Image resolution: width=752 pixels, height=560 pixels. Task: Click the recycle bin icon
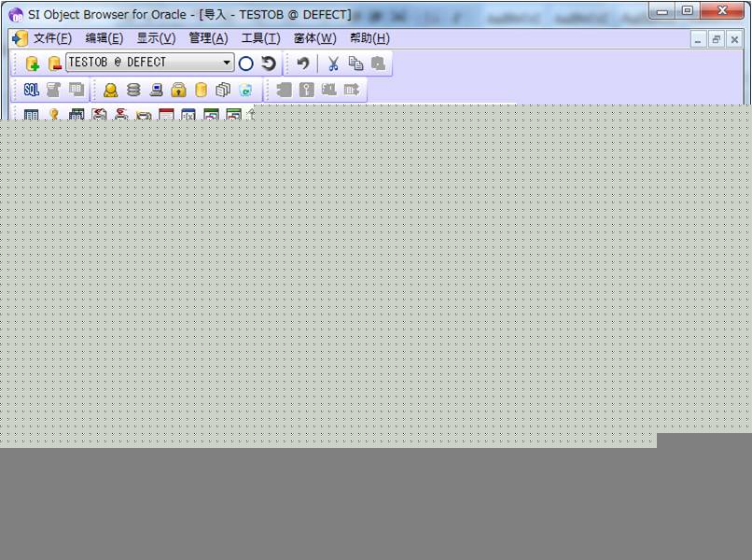pos(245,90)
